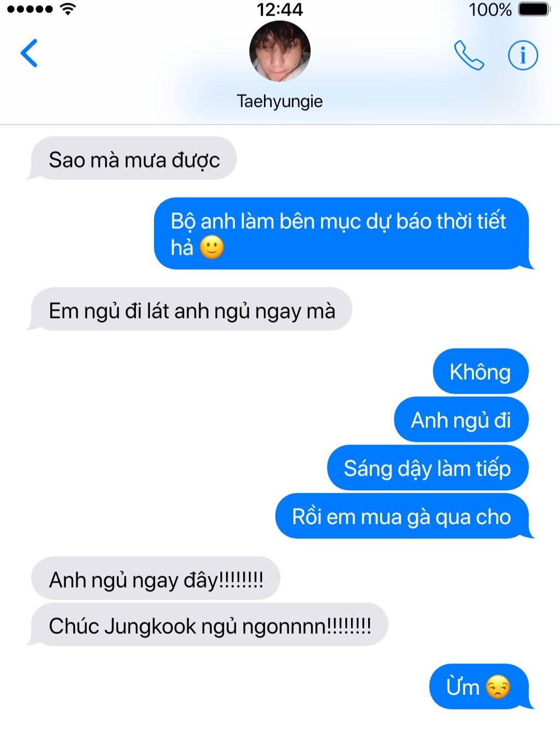Viewport: 560px width, 740px height.
Task: Tap the "Rồi em mua gà qua cho" message
Action: click(403, 516)
